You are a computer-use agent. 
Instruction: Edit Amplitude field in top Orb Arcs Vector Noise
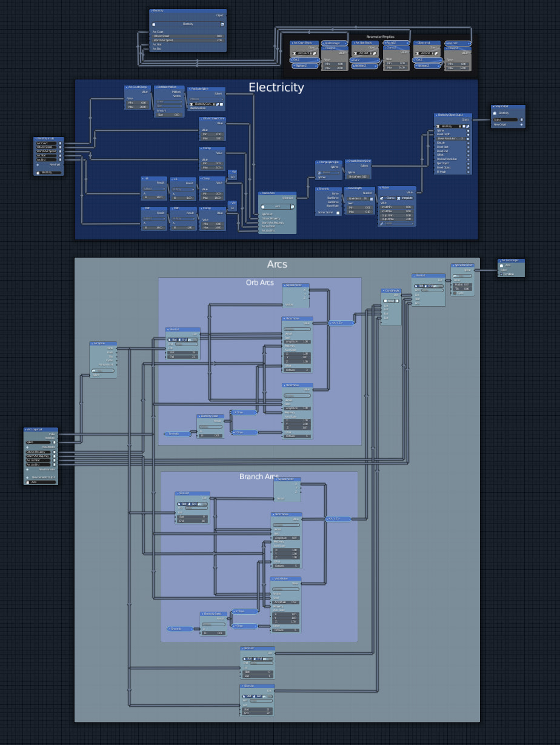click(297, 341)
